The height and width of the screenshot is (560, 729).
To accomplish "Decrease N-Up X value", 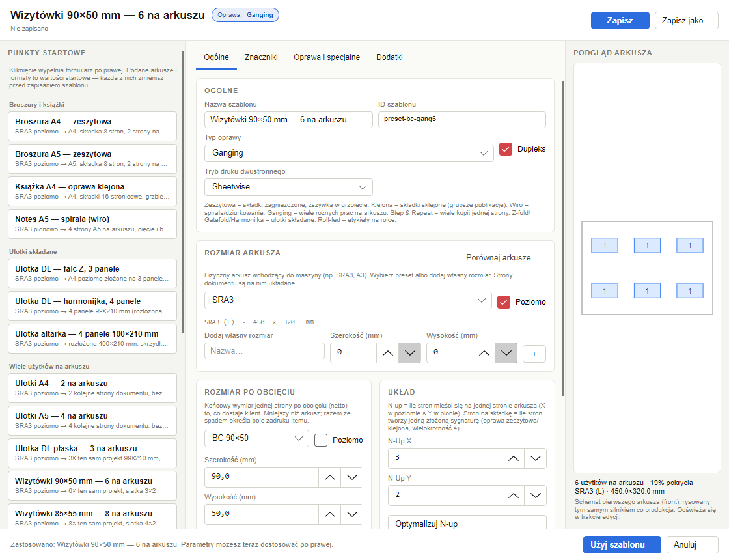I will pyautogui.click(x=536, y=458).
